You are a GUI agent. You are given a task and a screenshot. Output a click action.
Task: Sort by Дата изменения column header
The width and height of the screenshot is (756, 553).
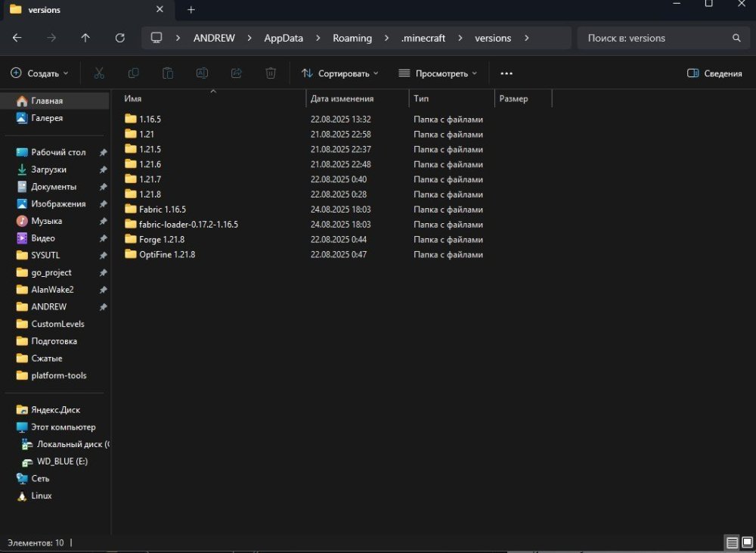point(358,98)
